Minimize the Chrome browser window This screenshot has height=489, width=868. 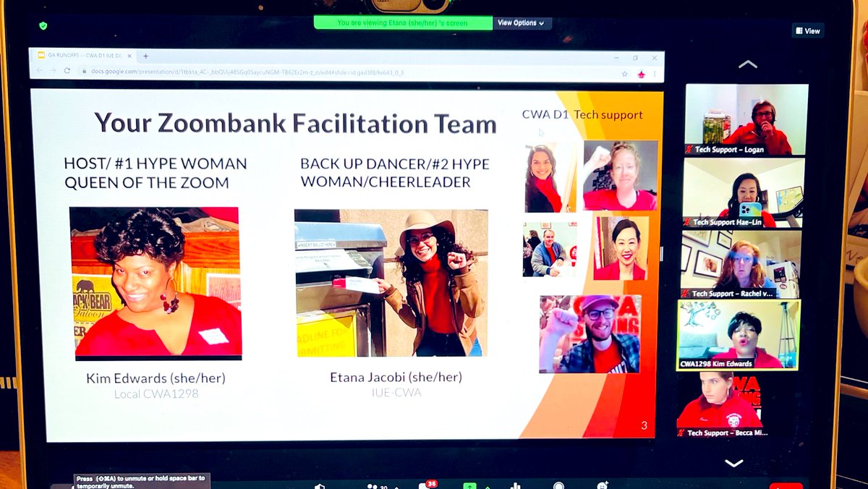[615, 58]
